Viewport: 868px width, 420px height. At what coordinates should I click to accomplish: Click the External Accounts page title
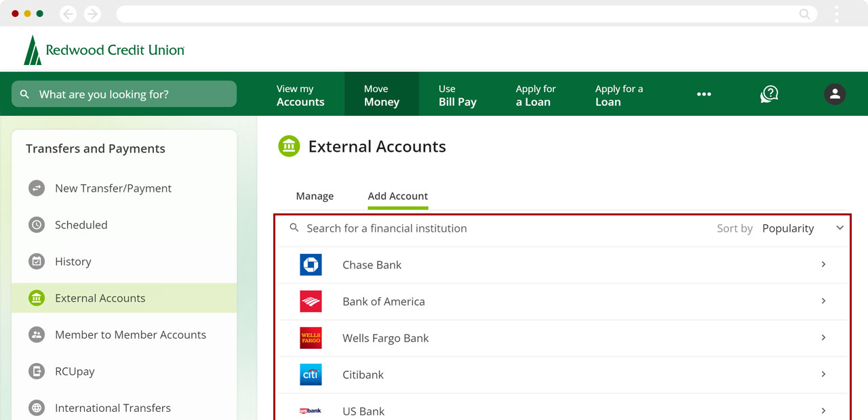coord(377,146)
